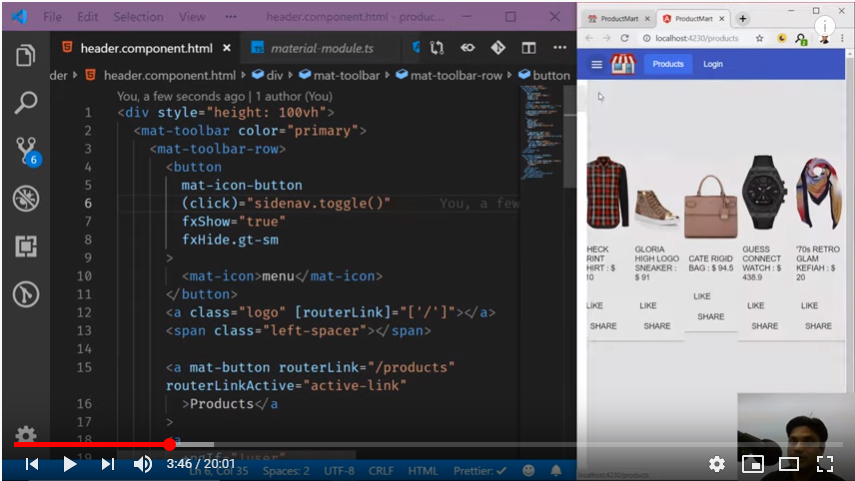The width and height of the screenshot is (855, 481).
Task: Open the Explorer icon in activity bar
Action: click(x=26, y=55)
